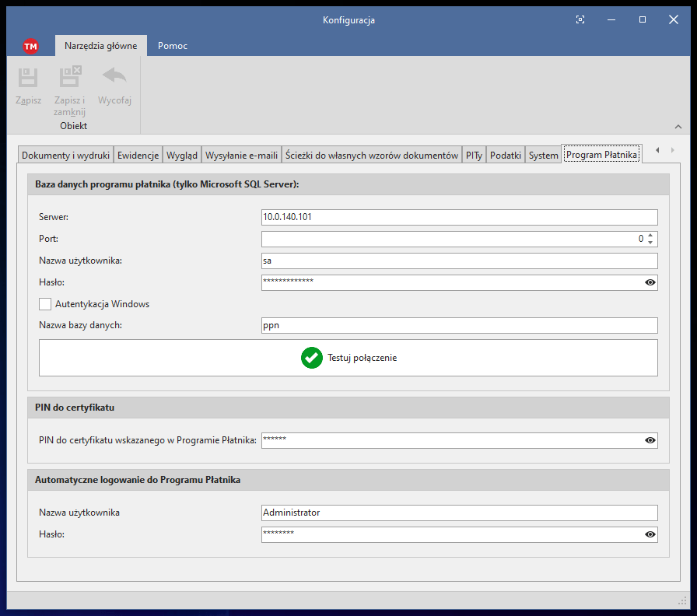Click the Testuj połączenie button
Screen dimensions: 697x616
(348, 358)
